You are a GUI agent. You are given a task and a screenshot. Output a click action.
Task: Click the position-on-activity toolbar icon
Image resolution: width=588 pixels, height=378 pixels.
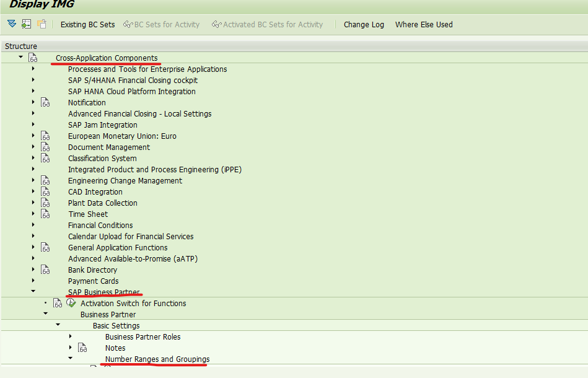[x=26, y=24]
